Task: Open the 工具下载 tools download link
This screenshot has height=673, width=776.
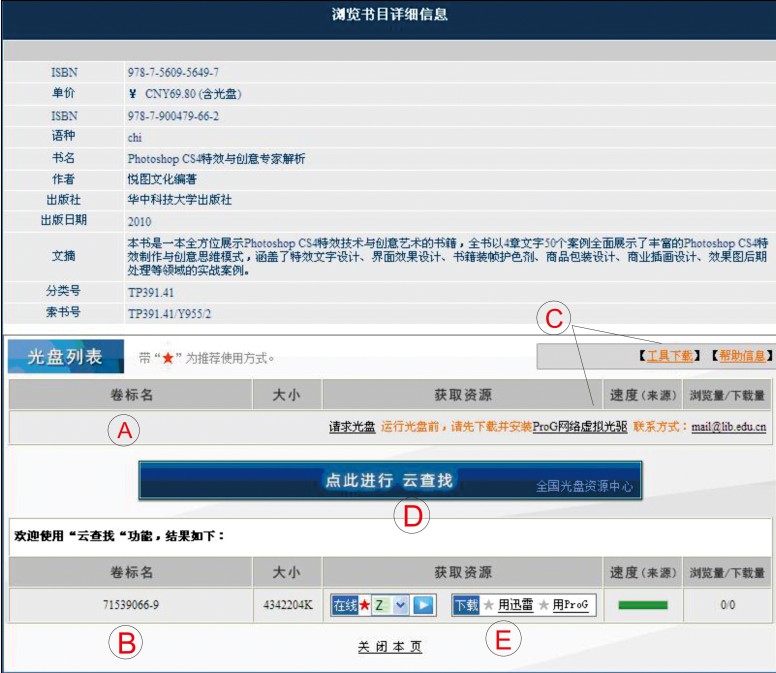Action: coord(669,356)
